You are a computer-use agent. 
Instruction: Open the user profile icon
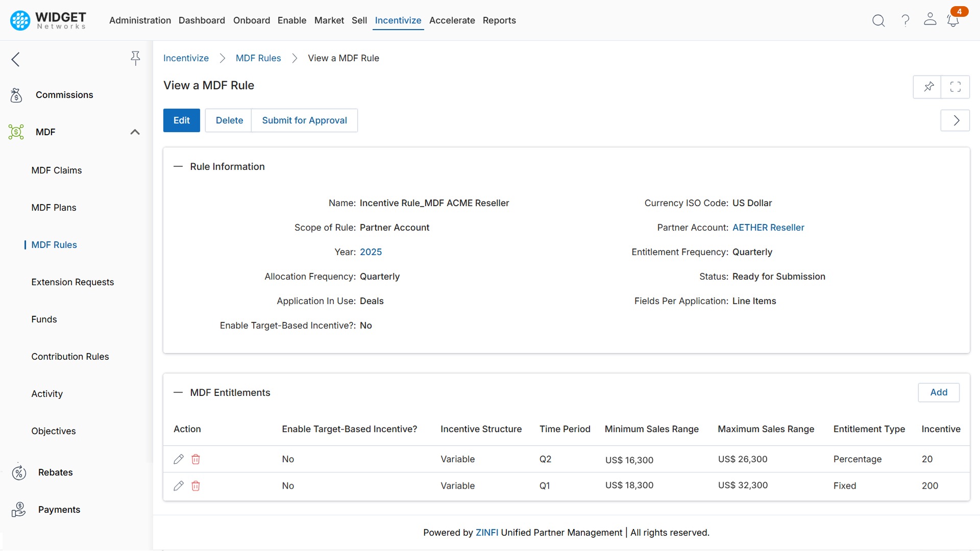(930, 20)
